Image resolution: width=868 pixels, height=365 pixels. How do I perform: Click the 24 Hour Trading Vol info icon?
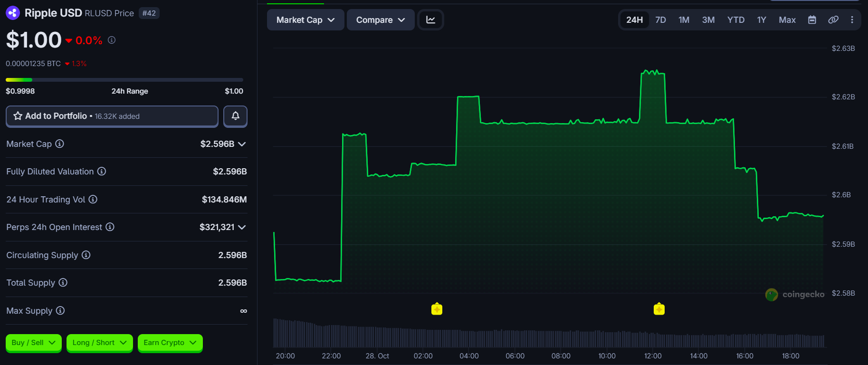click(x=93, y=199)
